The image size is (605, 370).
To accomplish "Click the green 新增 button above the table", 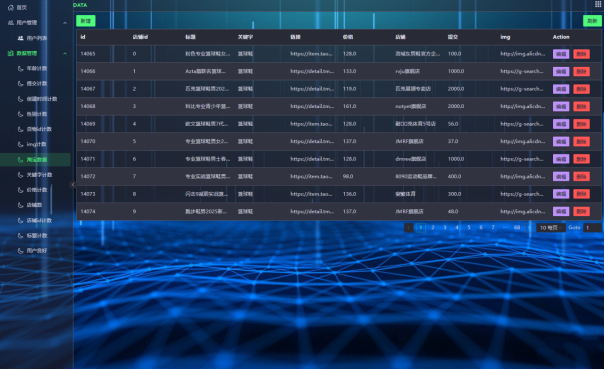I will click(86, 21).
